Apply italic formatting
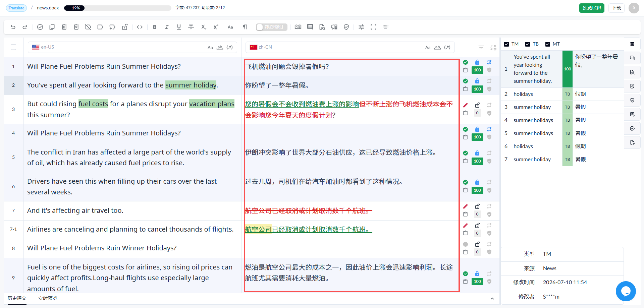 [x=167, y=27]
